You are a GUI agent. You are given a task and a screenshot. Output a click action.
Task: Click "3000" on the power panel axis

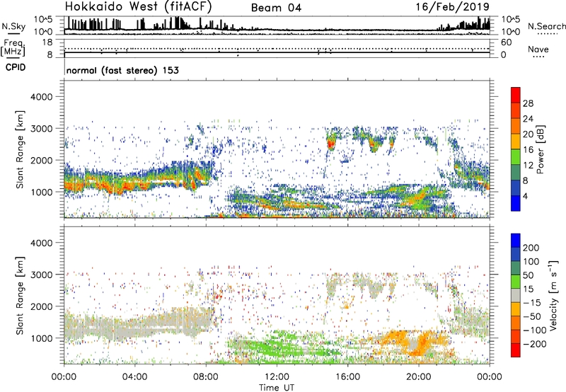(41, 129)
